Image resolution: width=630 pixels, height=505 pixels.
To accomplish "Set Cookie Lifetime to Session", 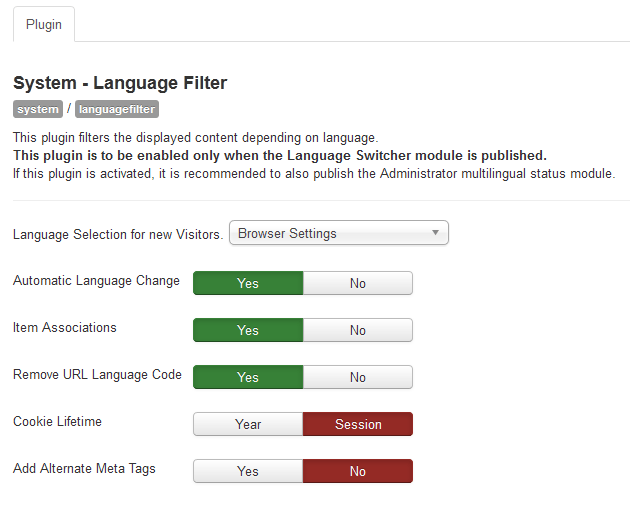I will pos(358,424).
